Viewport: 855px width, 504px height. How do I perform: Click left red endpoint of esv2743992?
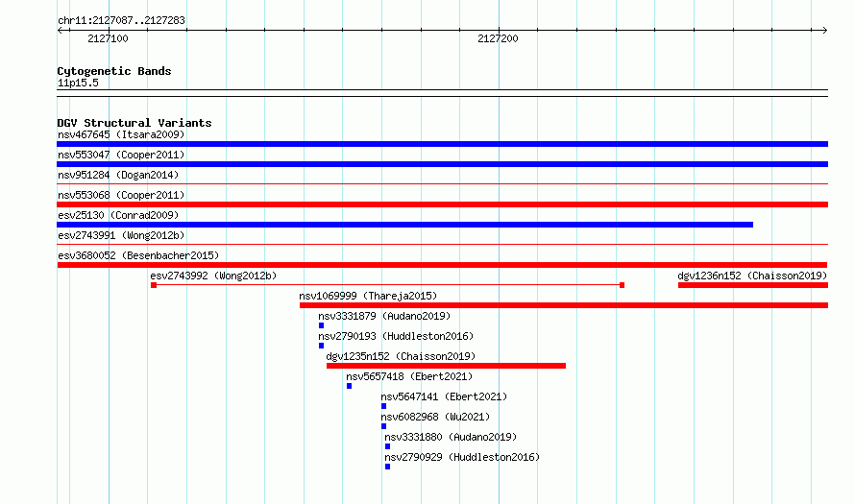click(x=154, y=285)
